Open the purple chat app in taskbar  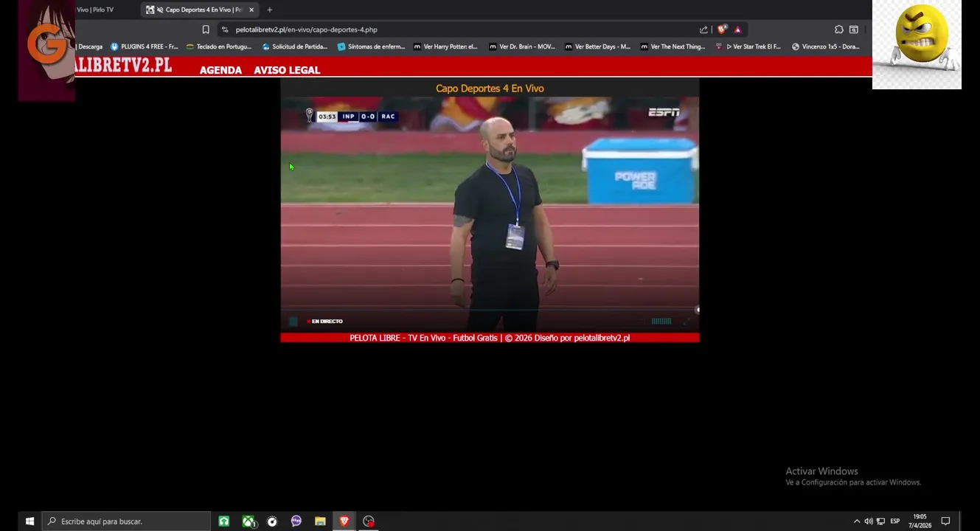pyautogui.click(x=296, y=521)
